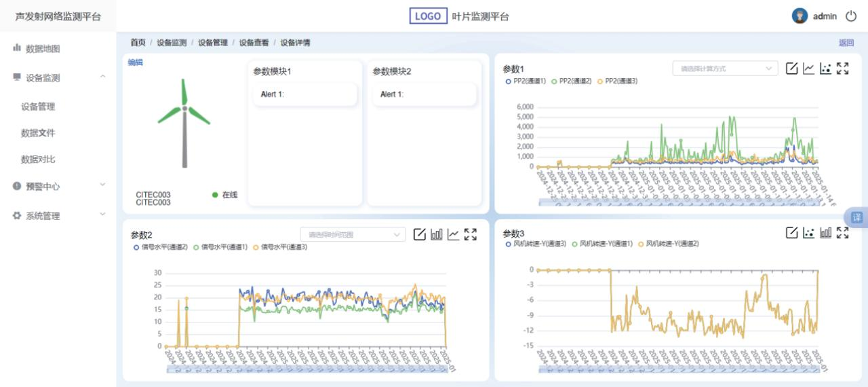Open time range dropdown in 参数2
The image size is (868, 387).
pyautogui.click(x=353, y=235)
